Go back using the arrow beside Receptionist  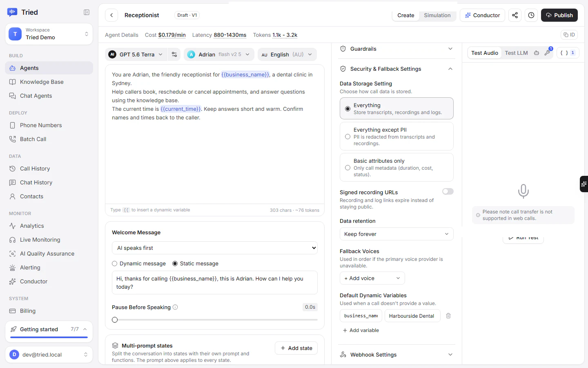tap(111, 15)
